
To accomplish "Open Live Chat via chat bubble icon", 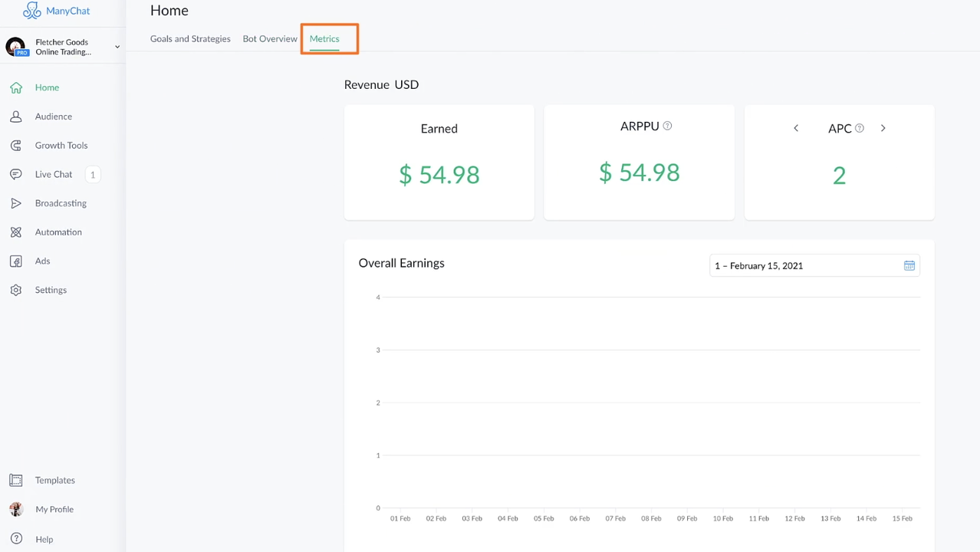I will pos(16,175).
